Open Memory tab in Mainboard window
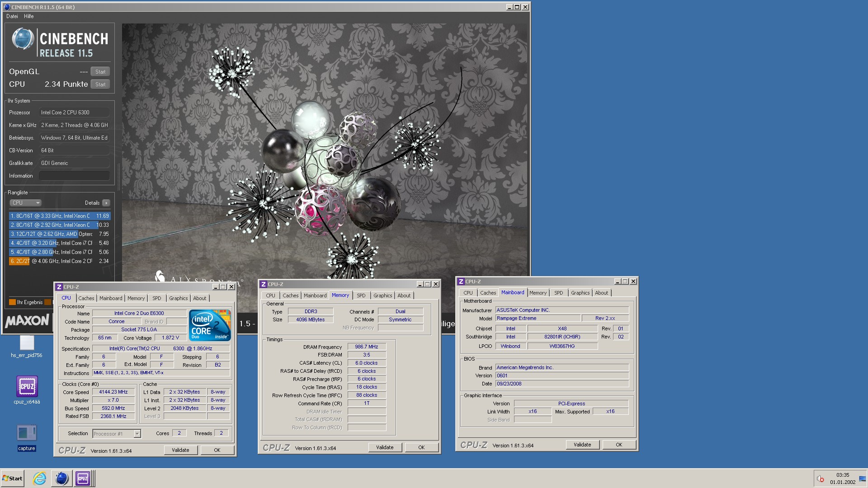Screen dimensions: 868x488 click(x=538, y=293)
